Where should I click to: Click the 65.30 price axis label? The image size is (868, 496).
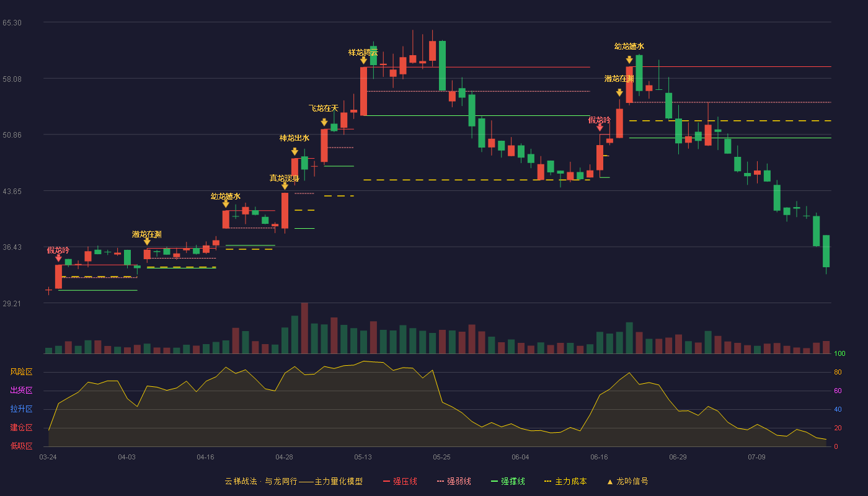12,23
